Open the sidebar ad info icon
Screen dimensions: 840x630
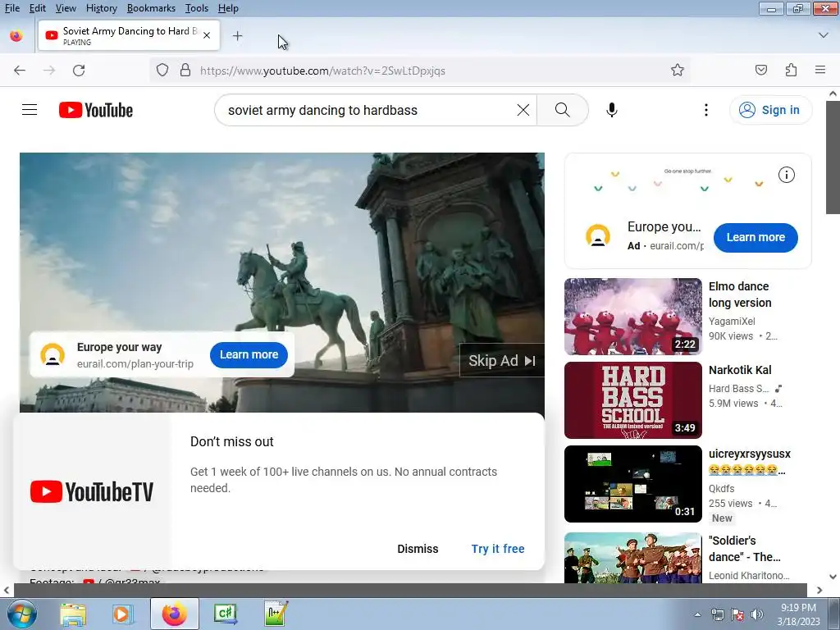[x=787, y=175]
